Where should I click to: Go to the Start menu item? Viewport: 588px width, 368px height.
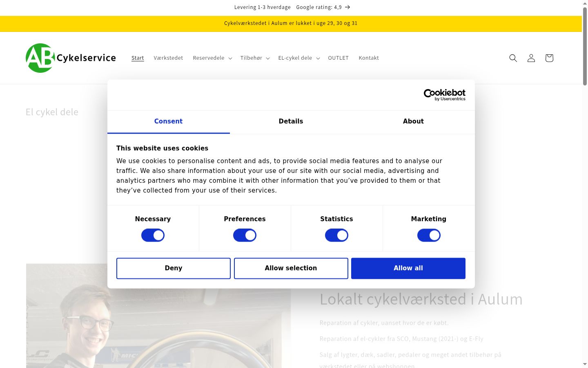(138, 58)
